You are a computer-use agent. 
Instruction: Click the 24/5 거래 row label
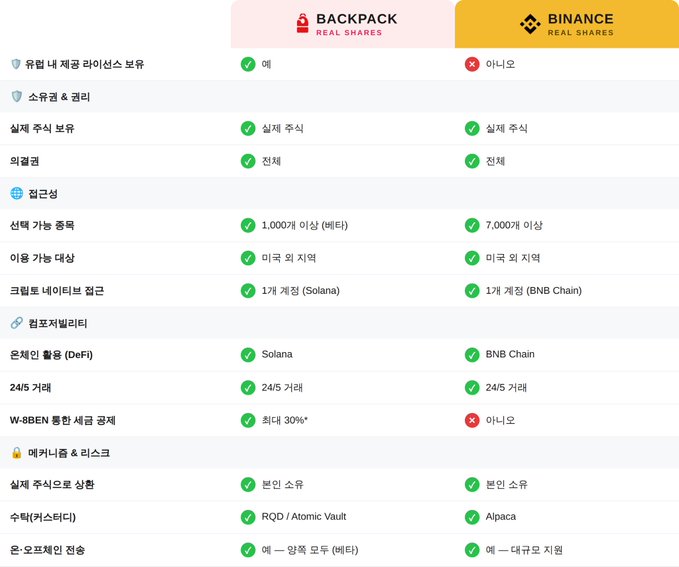tap(30, 387)
